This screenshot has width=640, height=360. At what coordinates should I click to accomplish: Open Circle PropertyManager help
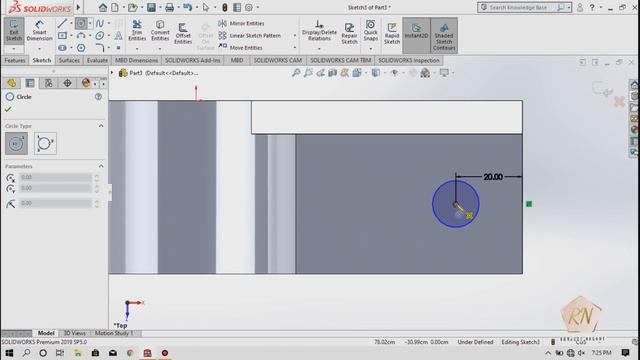(98, 97)
